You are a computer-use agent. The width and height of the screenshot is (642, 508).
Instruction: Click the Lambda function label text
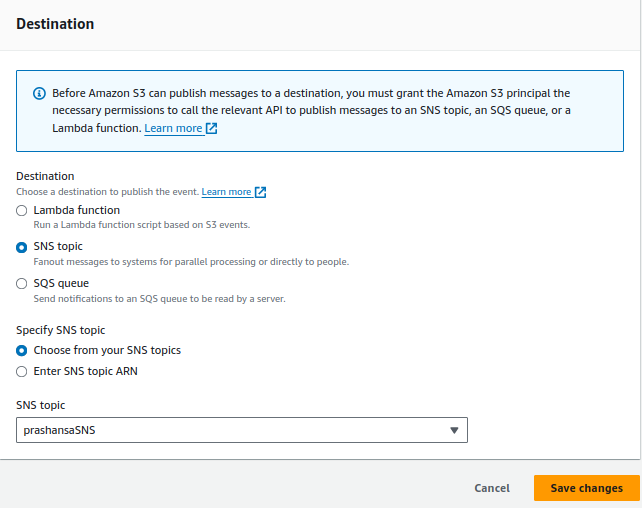77,210
